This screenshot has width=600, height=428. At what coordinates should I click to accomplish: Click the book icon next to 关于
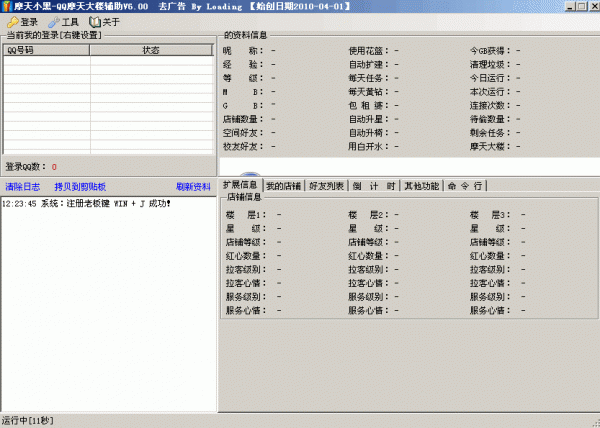coord(95,22)
